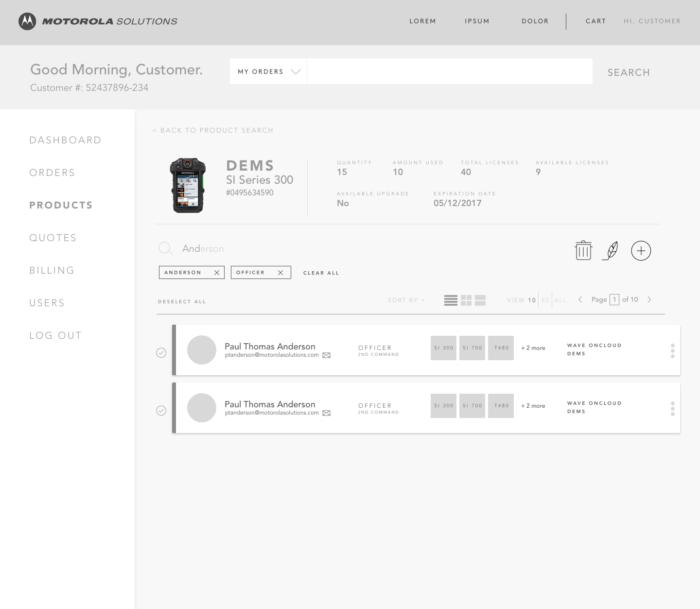Click IPSUM in the top navigation

click(477, 21)
